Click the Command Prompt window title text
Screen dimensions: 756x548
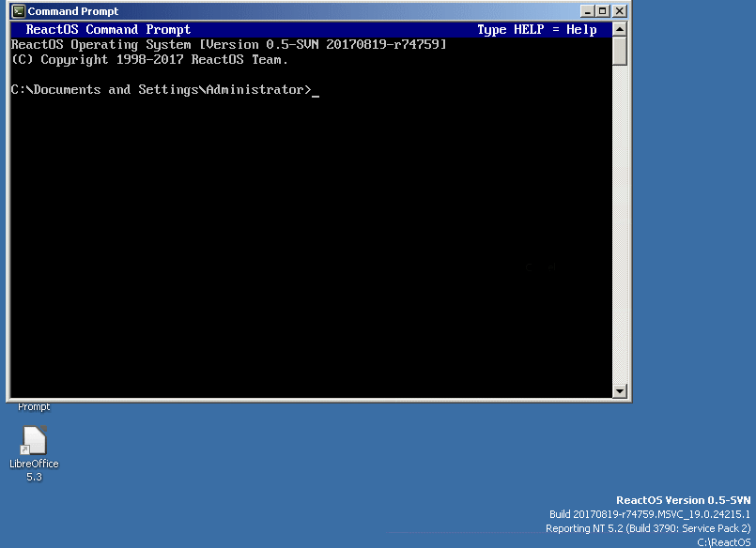tap(73, 11)
